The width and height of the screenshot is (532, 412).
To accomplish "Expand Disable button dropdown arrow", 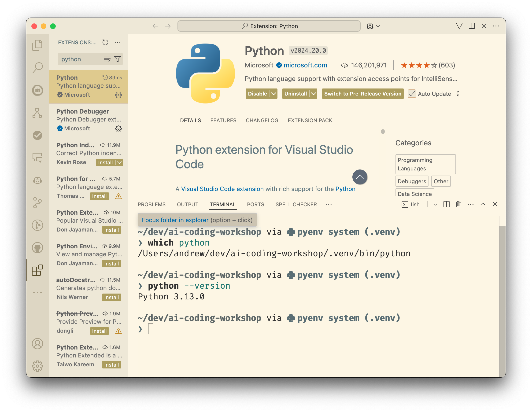I will [273, 94].
